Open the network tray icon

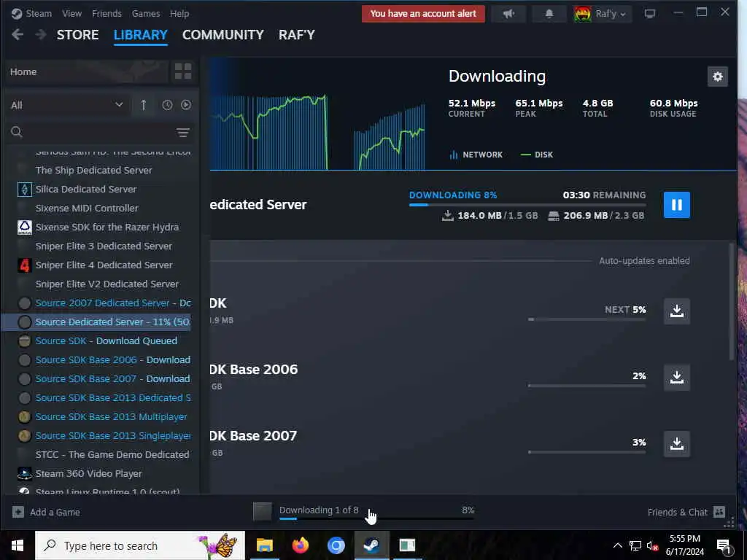(635, 545)
